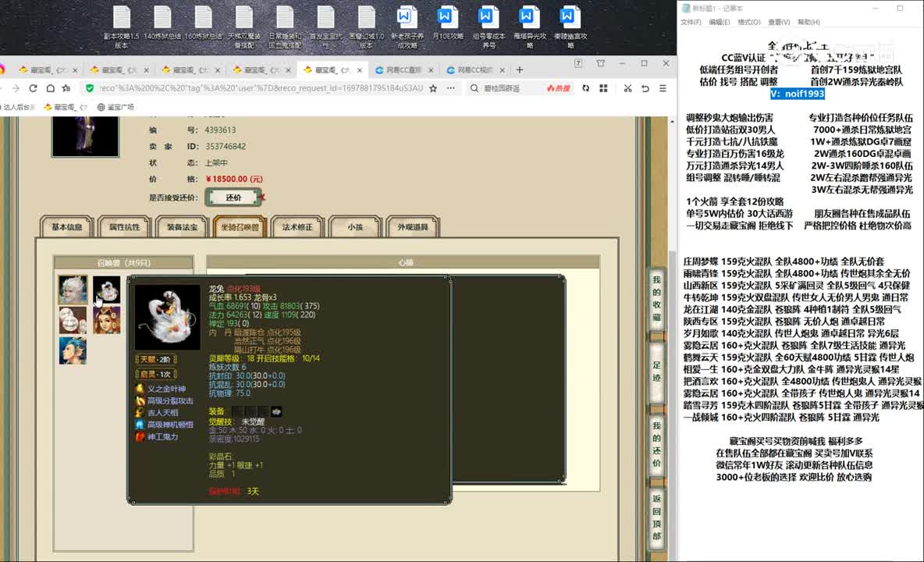Image resolution: width=924 pixels, height=562 pixels.
Task: Open 我的还价 in the side panel
Action: (656, 444)
